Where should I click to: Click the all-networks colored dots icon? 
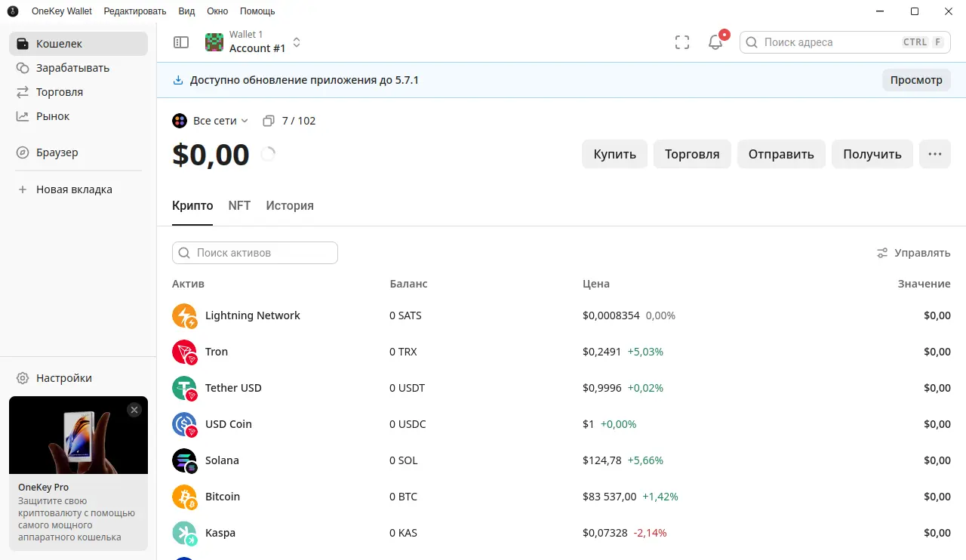click(180, 121)
